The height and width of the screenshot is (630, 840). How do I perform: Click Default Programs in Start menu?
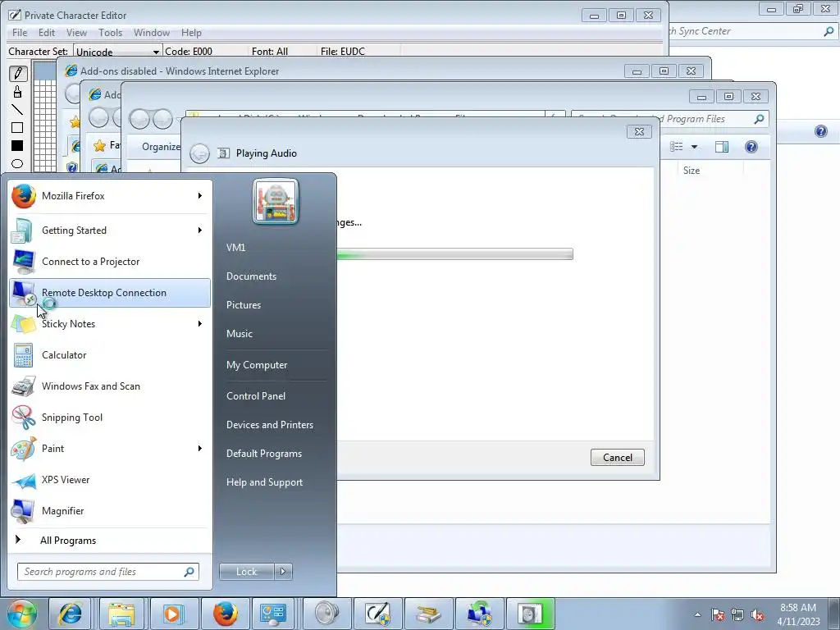pos(263,454)
